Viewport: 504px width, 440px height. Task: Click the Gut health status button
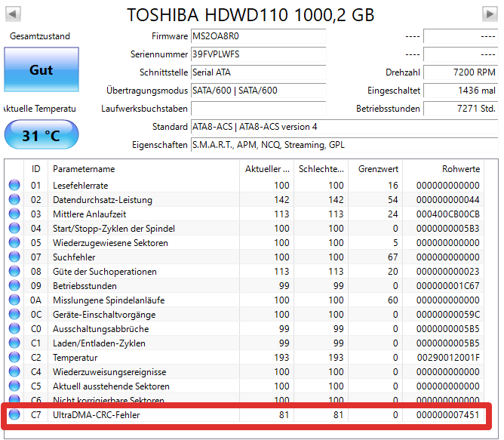pyautogui.click(x=41, y=69)
